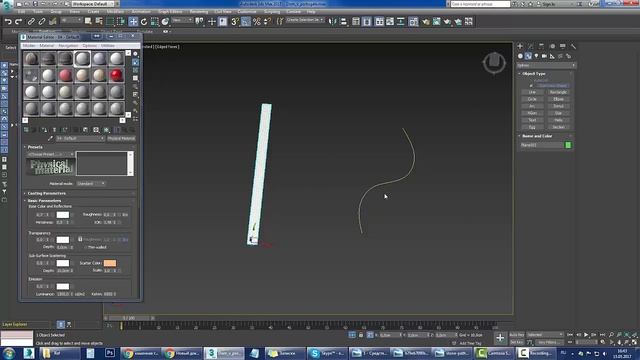The image size is (640, 360).
Task: Click the orange Scatter Color swatch
Action: [x=110, y=263]
